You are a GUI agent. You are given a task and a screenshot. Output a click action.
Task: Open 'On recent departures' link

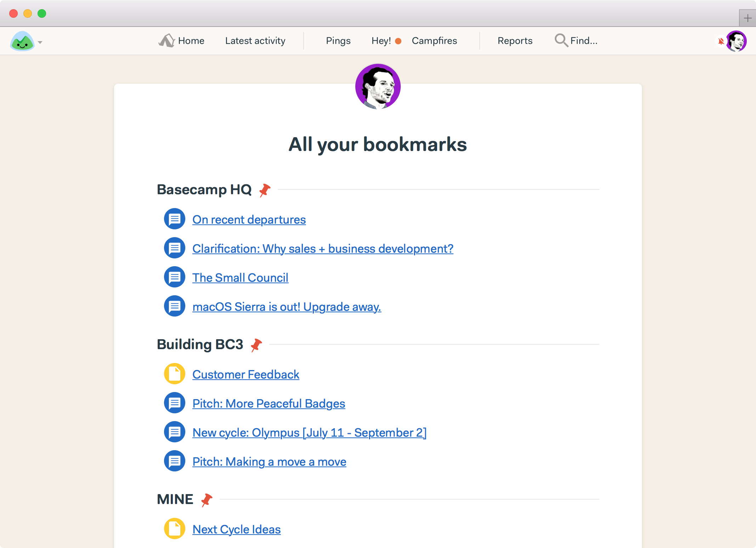249,220
